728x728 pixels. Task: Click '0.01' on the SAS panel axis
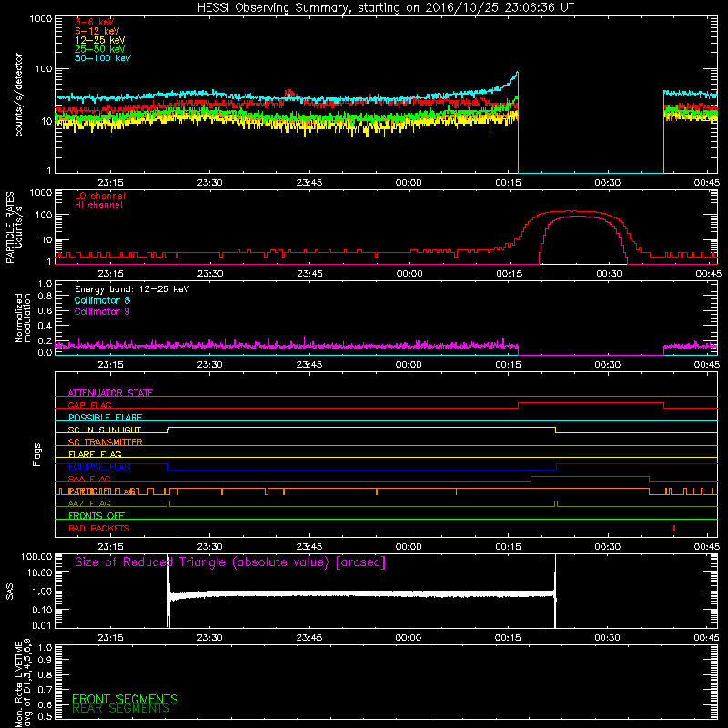coord(42,625)
